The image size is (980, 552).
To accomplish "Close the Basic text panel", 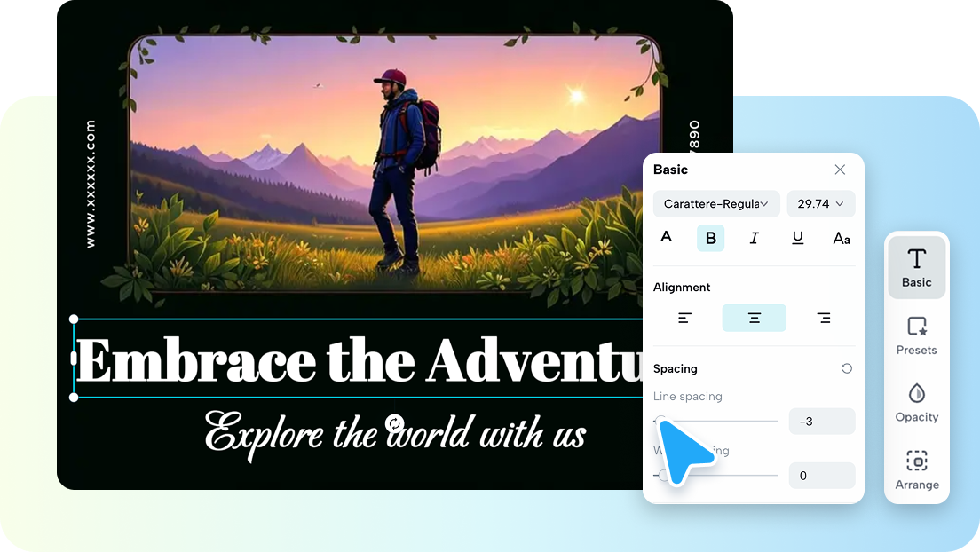I will (x=840, y=170).
